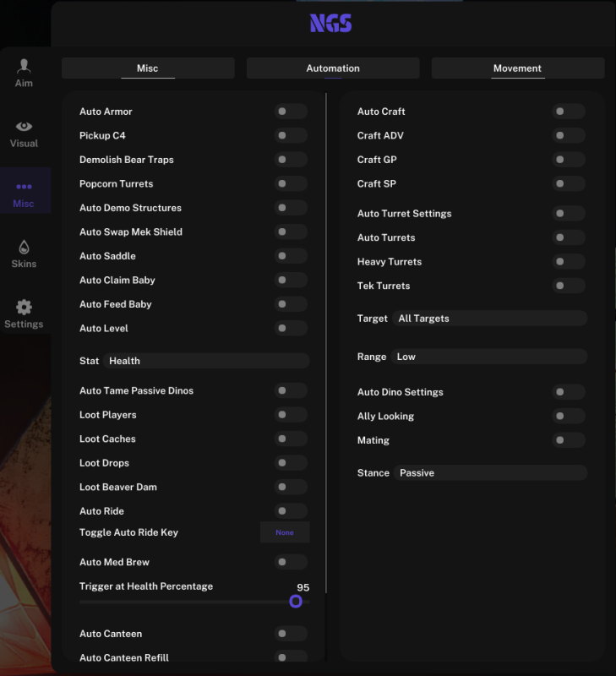The image size is (616, 676).
Task: Click the NGS logo at top
Action: 330,24
